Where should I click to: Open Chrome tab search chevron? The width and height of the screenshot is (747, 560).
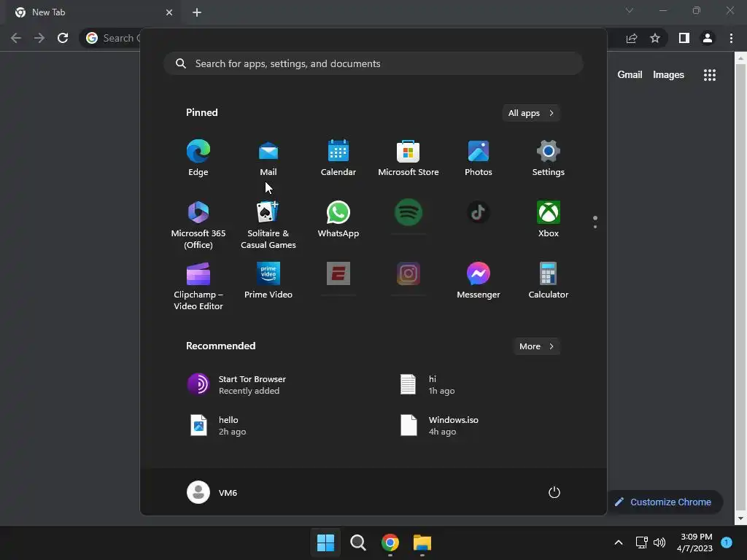(630, 10)
